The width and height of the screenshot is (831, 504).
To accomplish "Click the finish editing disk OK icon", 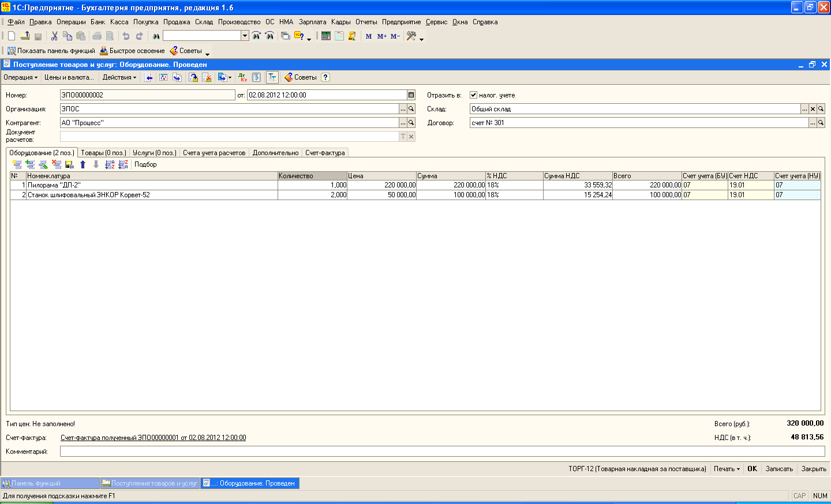I will 70,164.
